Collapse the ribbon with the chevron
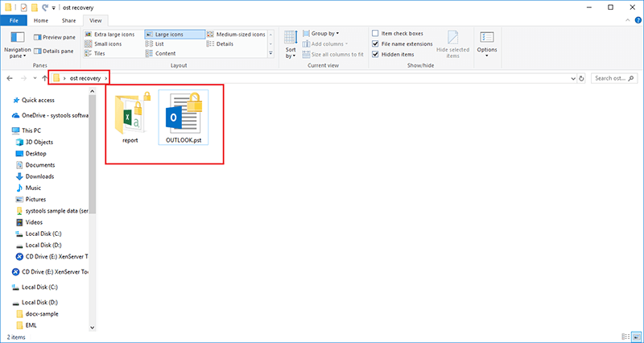The image size is (644, 343). coord(627,21)
